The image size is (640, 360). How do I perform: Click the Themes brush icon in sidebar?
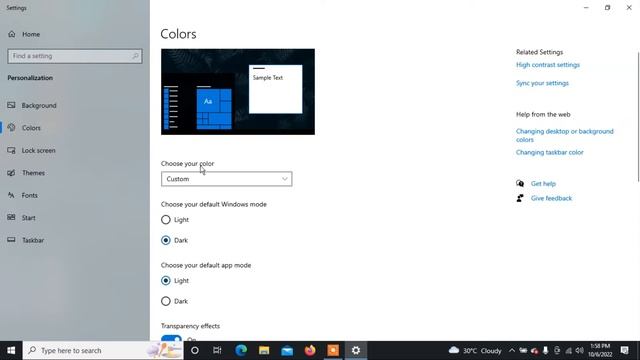click(11, 173)
